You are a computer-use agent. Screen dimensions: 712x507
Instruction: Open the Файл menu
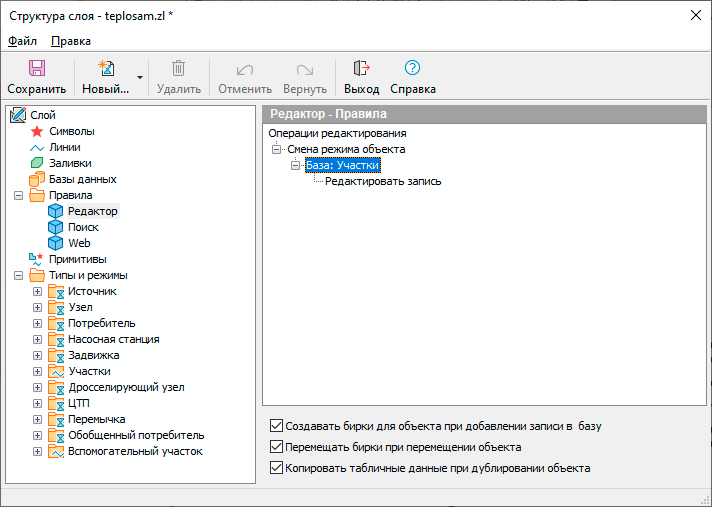(22, 41)
